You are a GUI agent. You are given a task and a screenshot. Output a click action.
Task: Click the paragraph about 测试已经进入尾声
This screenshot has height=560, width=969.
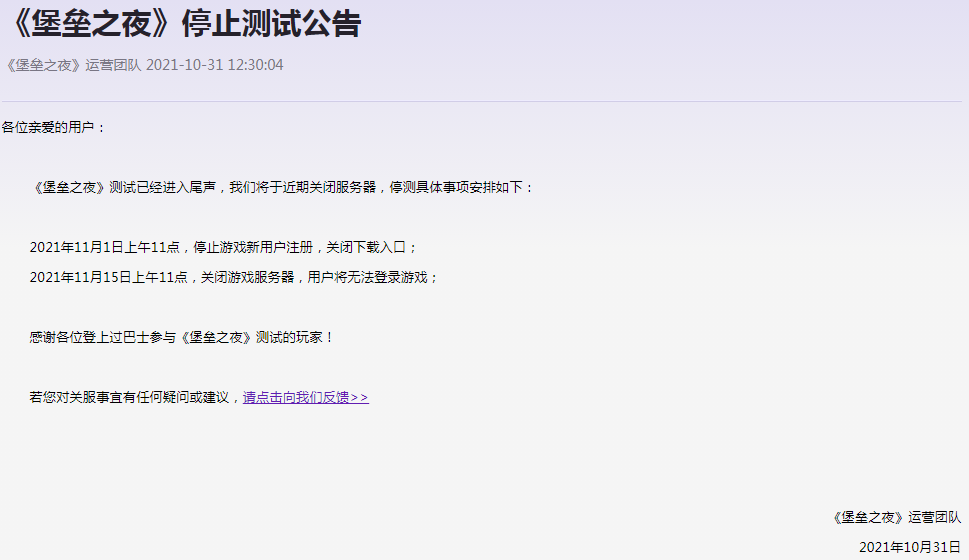[282, 187]
